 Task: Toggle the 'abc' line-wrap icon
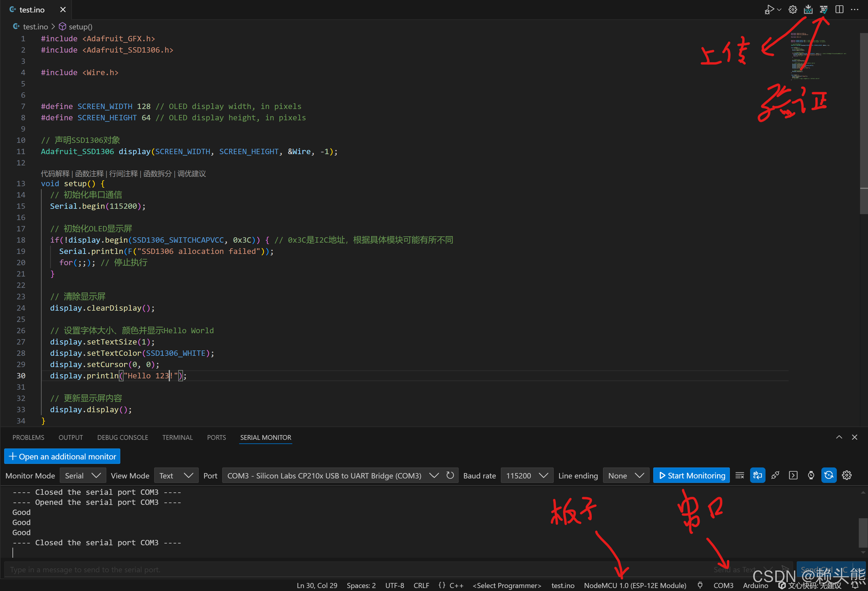point(757,475)
